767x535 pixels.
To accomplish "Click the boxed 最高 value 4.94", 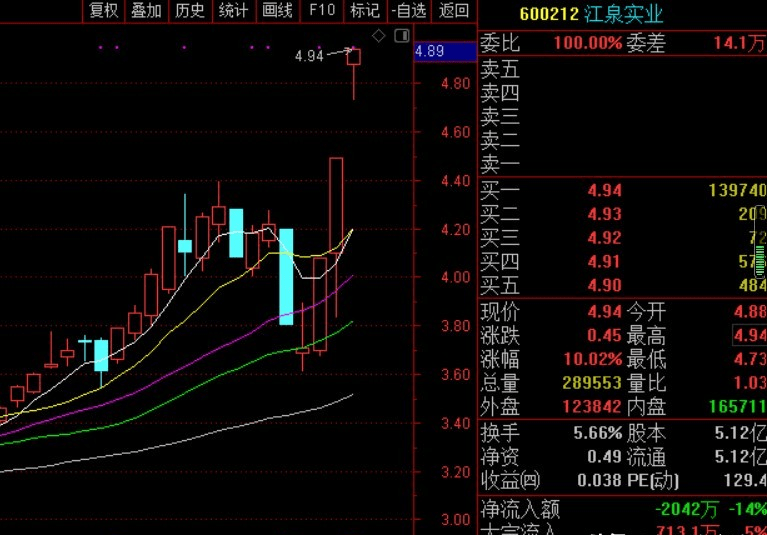I will click(x=748, y=335).
